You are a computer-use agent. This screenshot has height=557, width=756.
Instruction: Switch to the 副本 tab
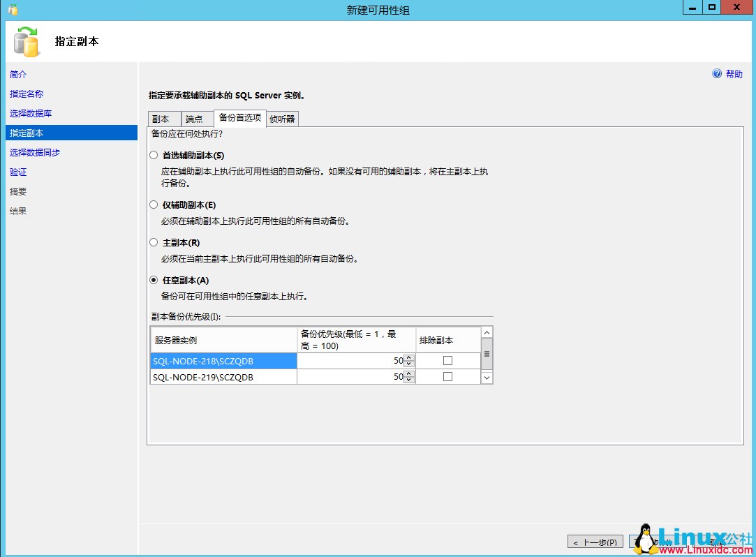click(x=163, y=119)
